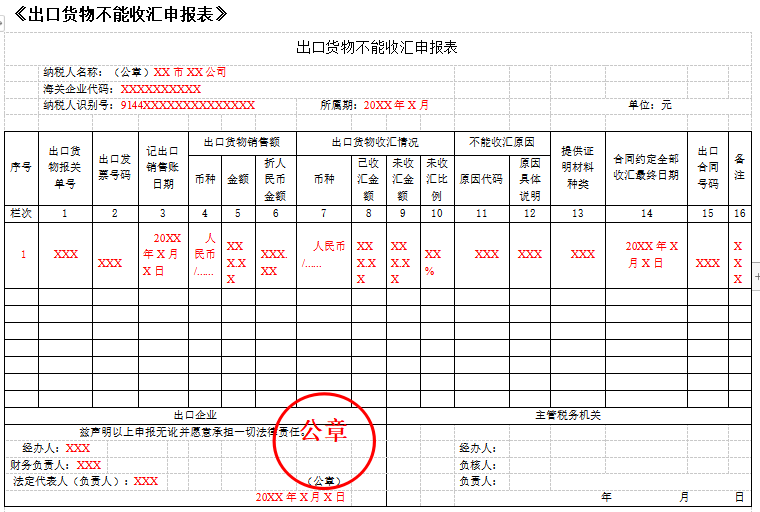
Task: Select the 序号 cell with number 1
Action: (x=21, y=254)
